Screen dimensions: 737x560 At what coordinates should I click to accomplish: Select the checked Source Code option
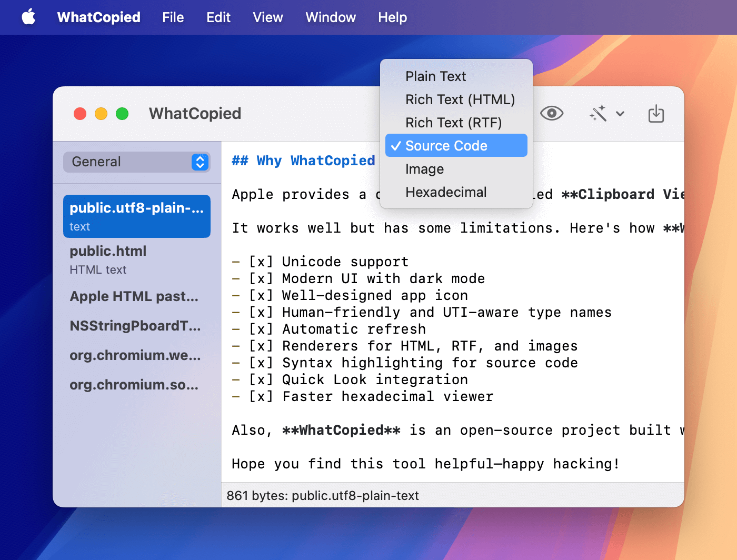(x=456, y=145)
